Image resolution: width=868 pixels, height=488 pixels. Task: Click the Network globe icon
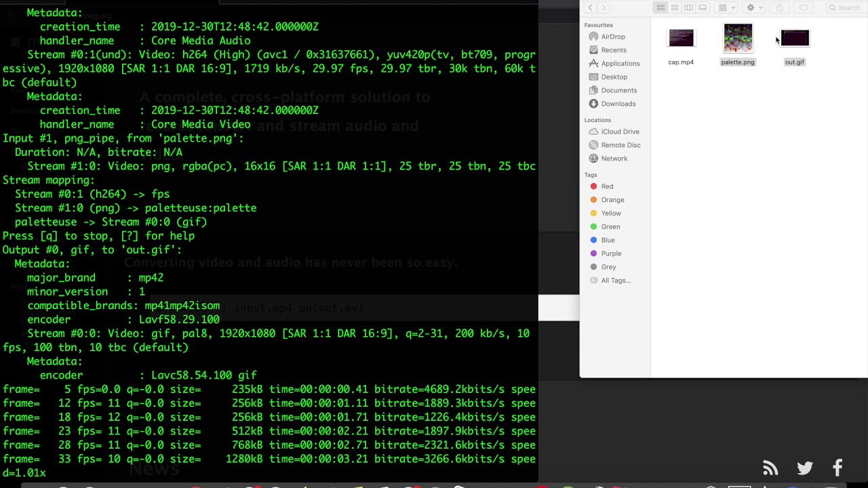point(594,159)
